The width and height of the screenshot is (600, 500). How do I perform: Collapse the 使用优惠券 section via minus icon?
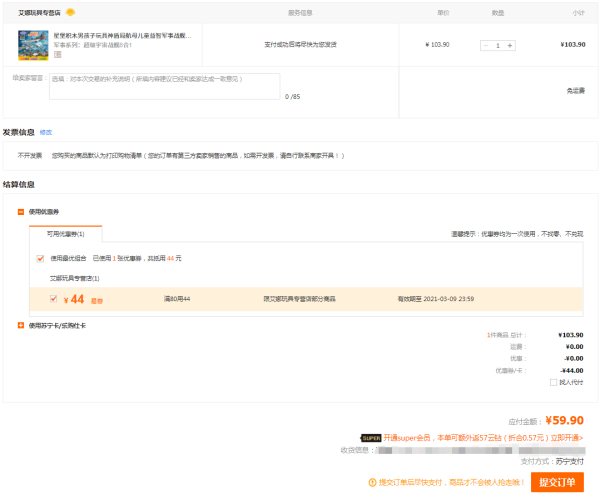click(x=21, y=212)
